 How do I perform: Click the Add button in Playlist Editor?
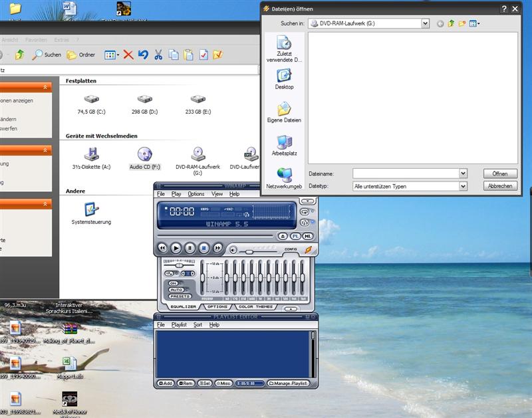(166, 383)
